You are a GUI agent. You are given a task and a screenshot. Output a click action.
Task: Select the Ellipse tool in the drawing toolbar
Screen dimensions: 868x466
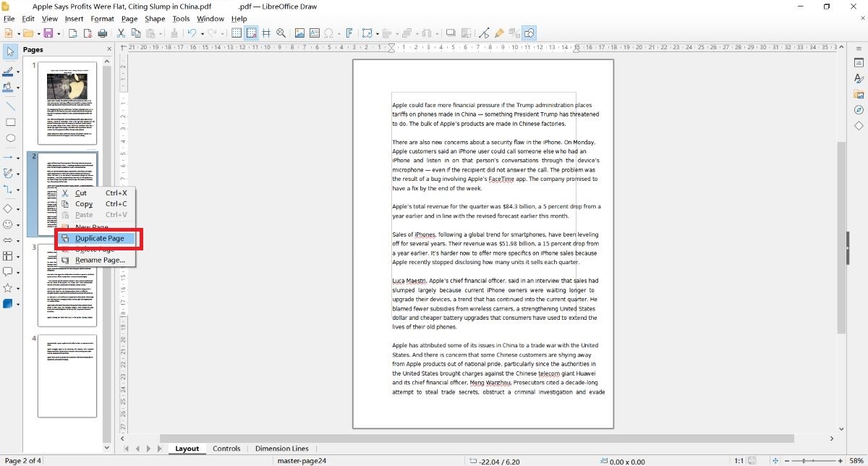click(10, 138)
